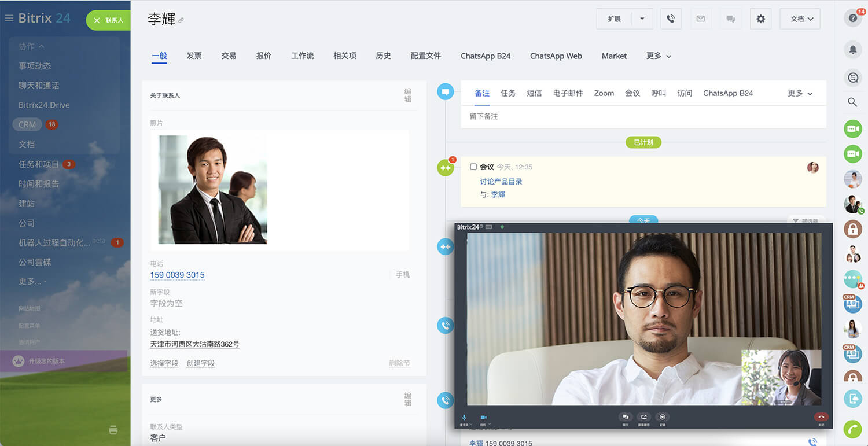Click the phone number 159 0039 3015
The image size is (868, 446).
click(177, 275)
